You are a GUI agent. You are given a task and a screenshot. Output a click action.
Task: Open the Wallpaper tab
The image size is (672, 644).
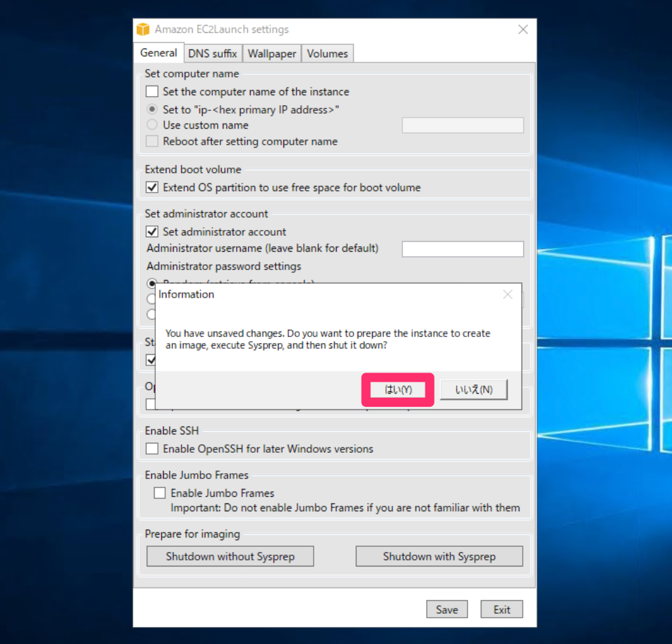[x=272, y=53]
